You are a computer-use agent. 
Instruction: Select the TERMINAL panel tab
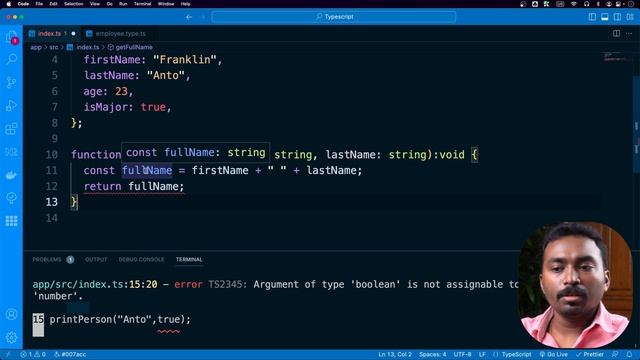pos(189,260)
